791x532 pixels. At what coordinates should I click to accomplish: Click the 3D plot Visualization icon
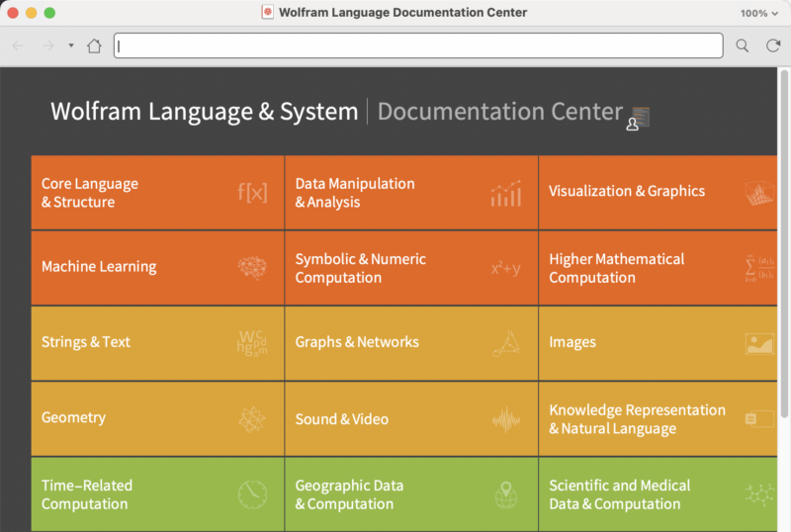(759, 193)
